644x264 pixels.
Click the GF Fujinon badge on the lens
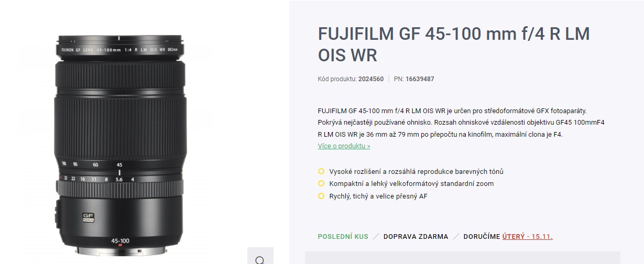click(88, 217)
